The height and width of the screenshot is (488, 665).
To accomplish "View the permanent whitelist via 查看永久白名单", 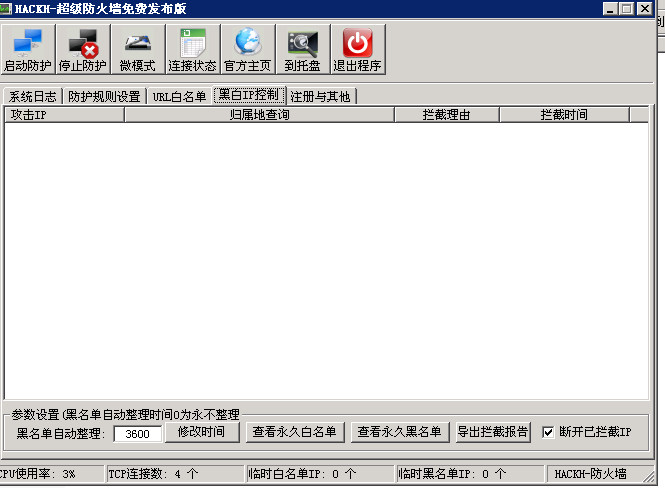I will [295, 432].
